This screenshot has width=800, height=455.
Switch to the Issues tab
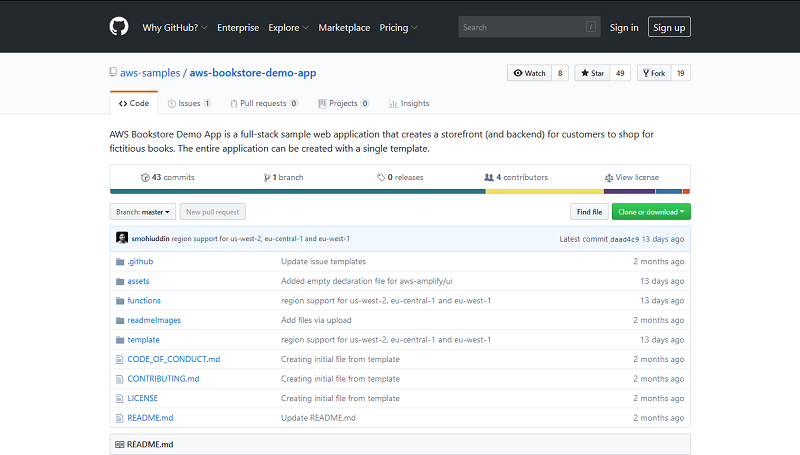coord(189,104)
